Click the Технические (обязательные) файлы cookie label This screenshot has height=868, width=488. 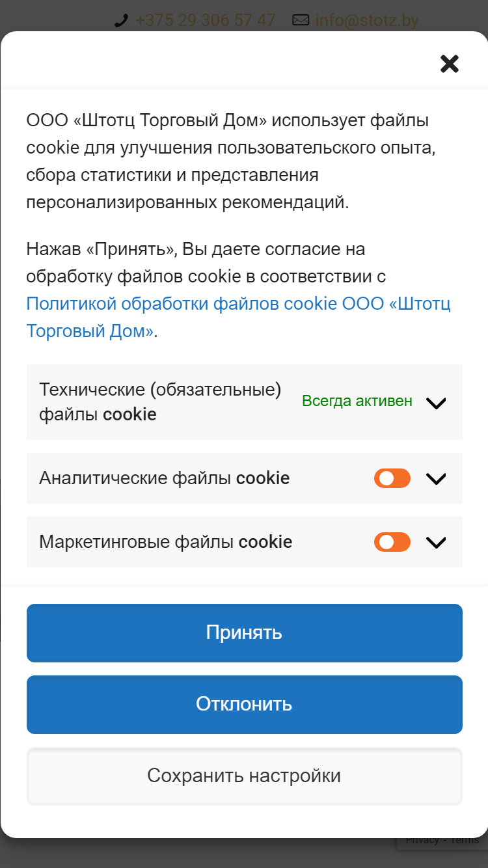pos(160,402)
